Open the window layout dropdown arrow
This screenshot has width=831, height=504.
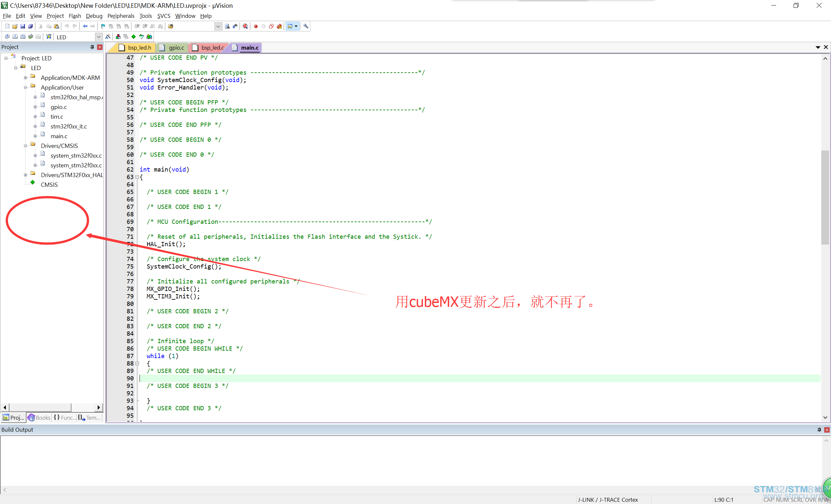(296, 26)
